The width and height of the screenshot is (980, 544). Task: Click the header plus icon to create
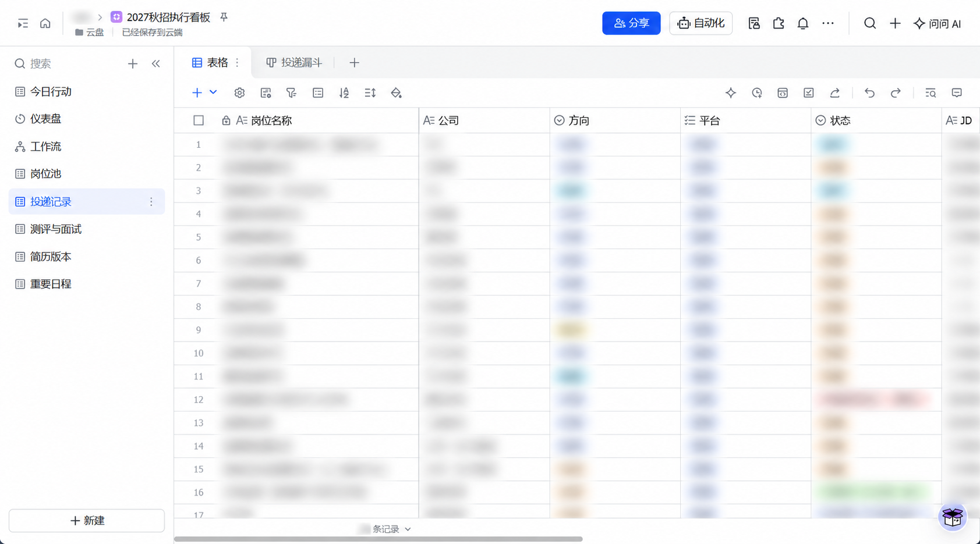895,24
